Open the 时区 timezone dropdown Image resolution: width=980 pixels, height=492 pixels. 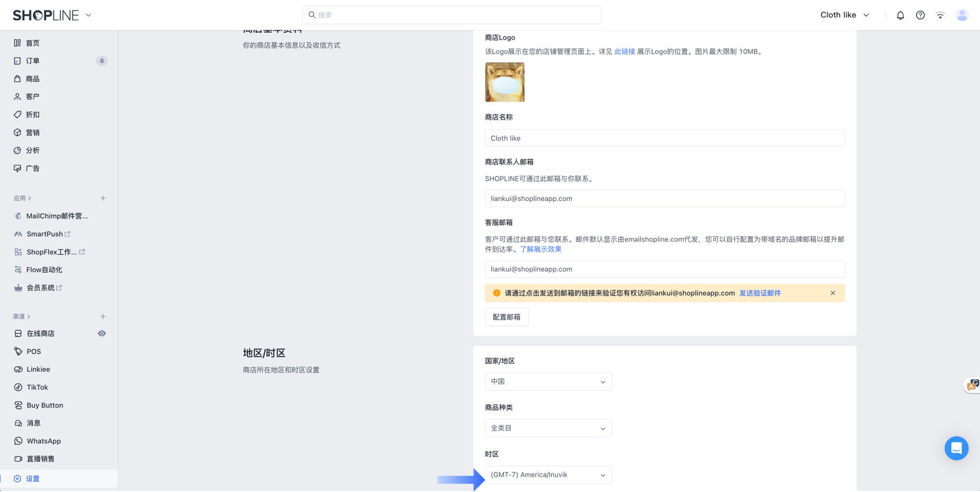pos(548,475)
